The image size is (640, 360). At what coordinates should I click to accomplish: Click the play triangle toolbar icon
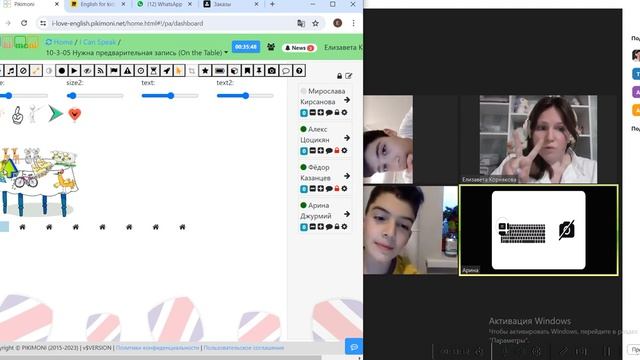74,71
